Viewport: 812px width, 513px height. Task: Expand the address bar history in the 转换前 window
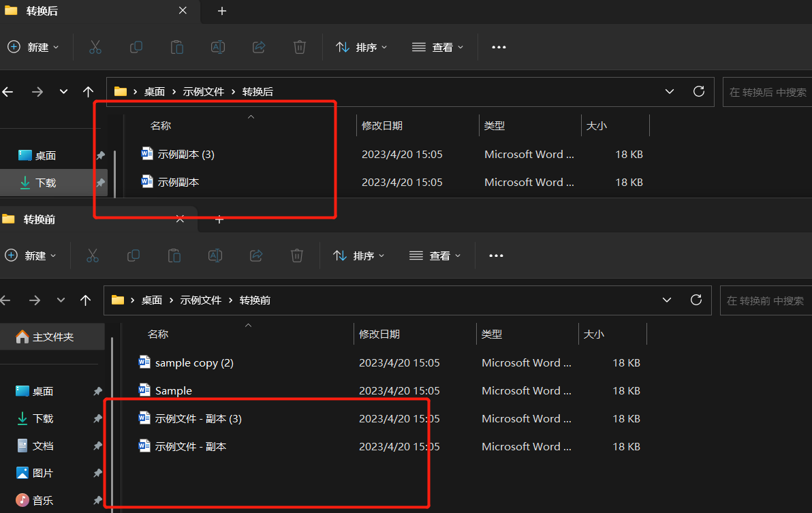(667, 300)
